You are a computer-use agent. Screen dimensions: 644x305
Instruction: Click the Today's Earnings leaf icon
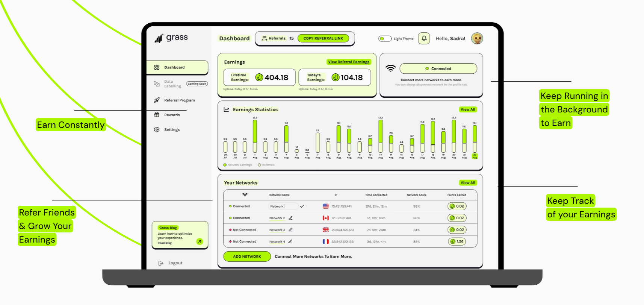tap(336, 77)
